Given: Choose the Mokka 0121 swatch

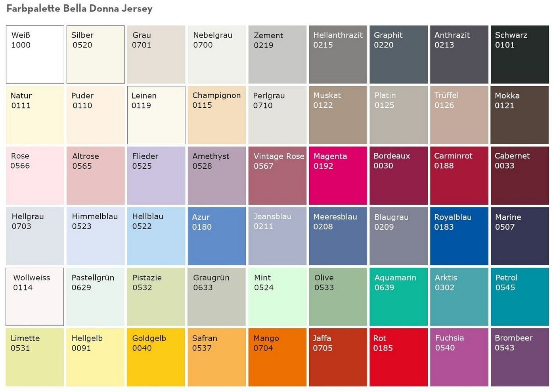Looking at the screenshot, I should [x=520, y=115].
